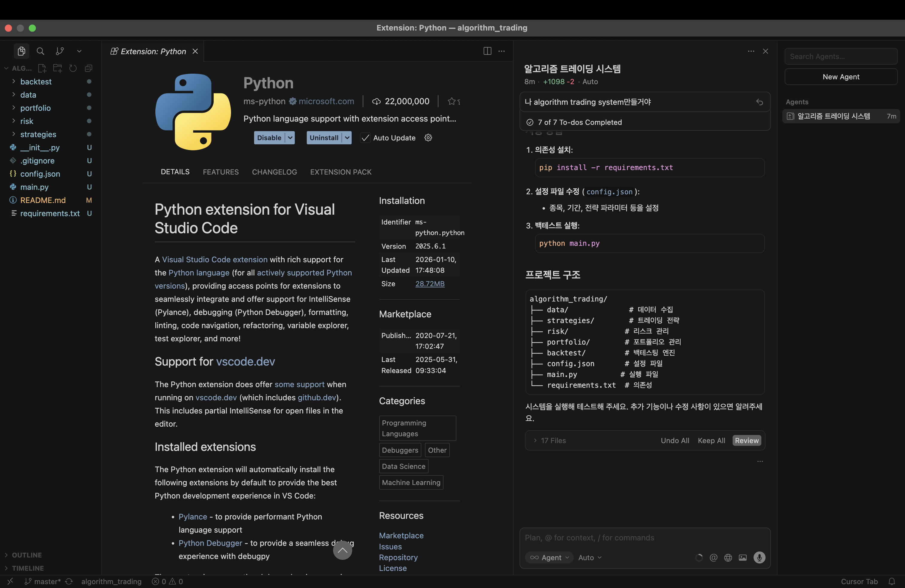The width and height of the screenshot is (905, 588).
Task: Open the extension settings gear icon
Action: pyautogui.click(x=428, y=138)
